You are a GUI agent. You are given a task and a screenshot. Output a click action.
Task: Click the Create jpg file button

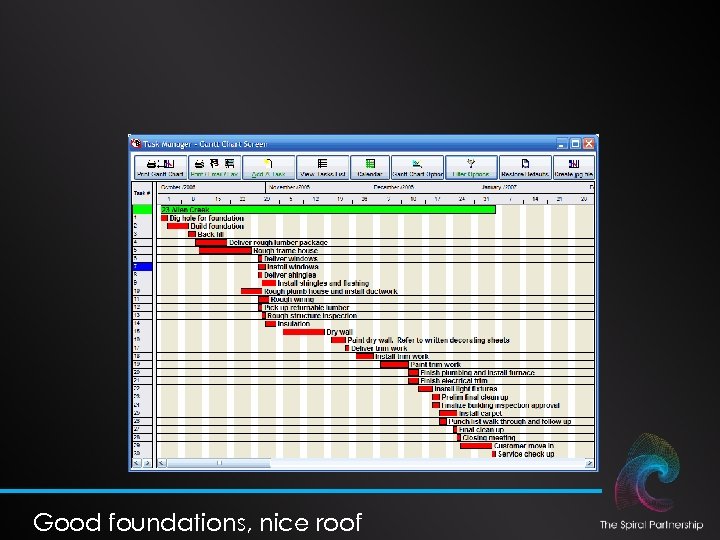[x=574, y=167]
